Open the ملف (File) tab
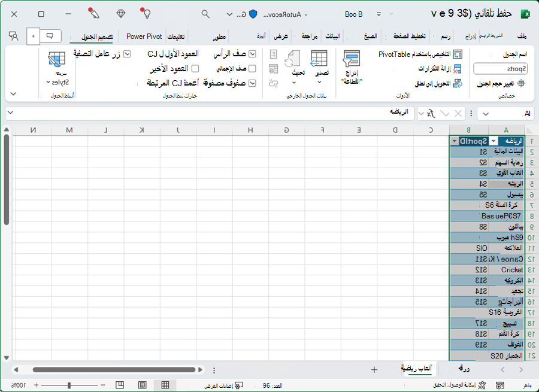Image resolution: width=539 pixels, height=392 pixels. pos(522,36)
